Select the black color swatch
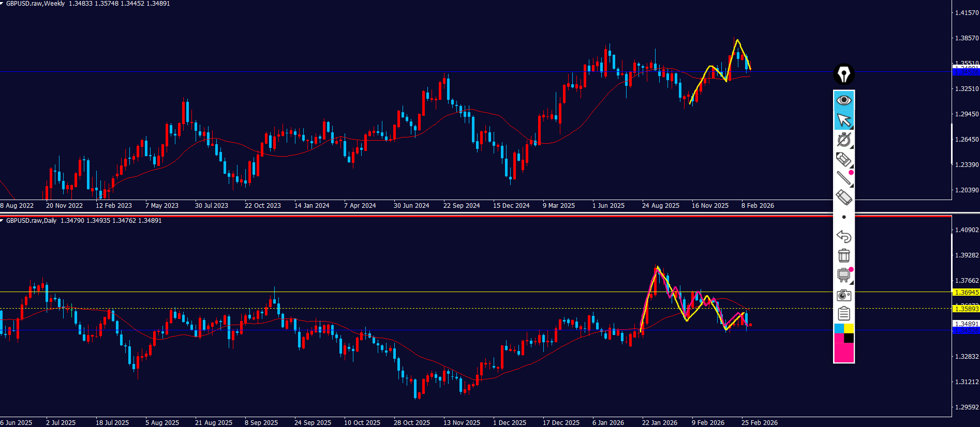Image resolution: width=980 pixels, height=427 pixels. pos(849,338)
